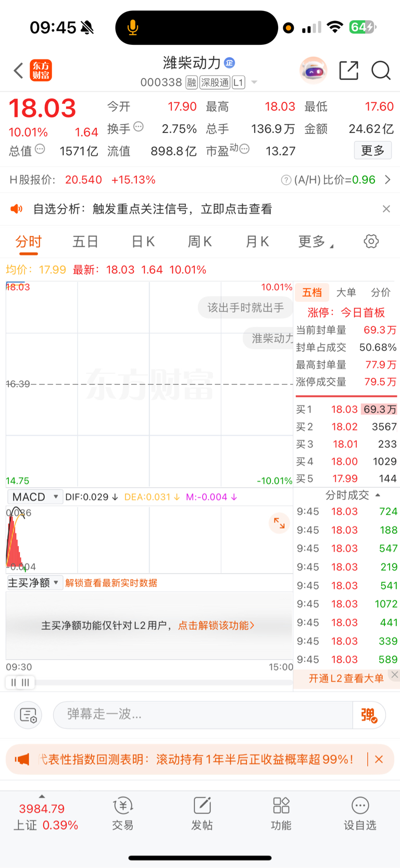Open the search magnifier icon
Screen dimensions: 400x868
pos(381,70)
